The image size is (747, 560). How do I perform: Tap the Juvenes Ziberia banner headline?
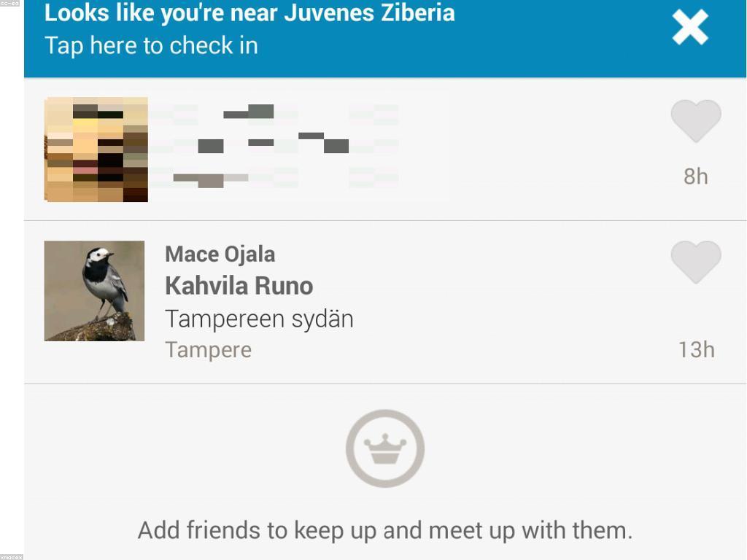(249, 13)
